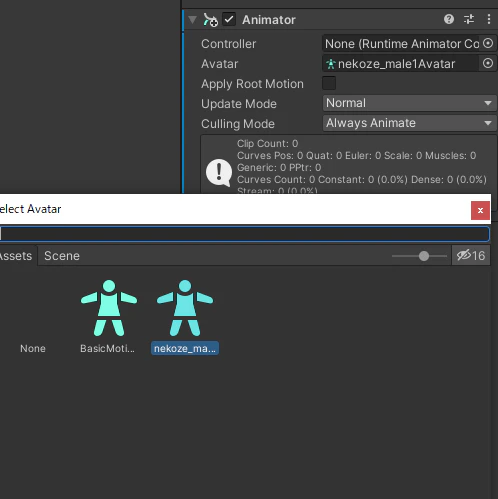Click the Avatar property label

tap(220, 64)
